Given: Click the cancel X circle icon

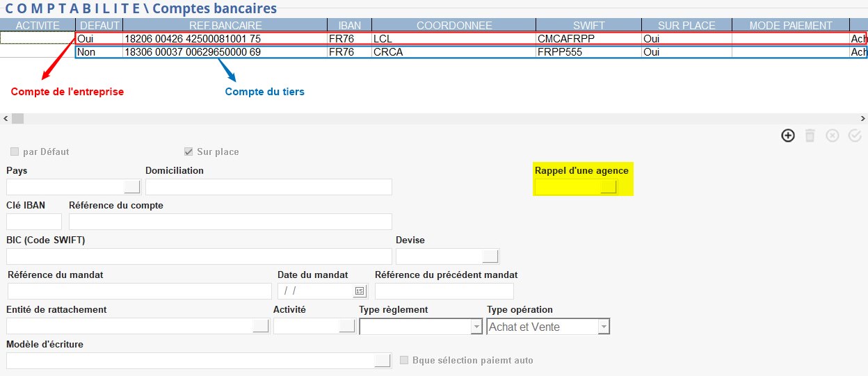Looking at the screenshot, I should 832,136.
